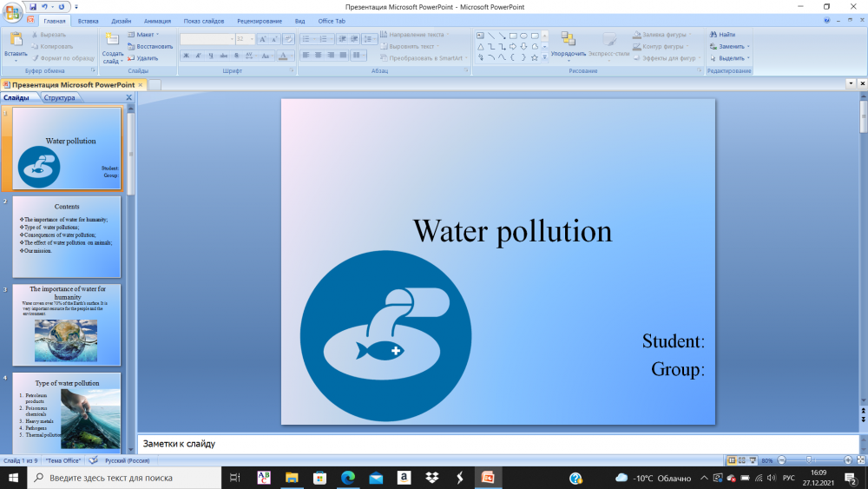Image resolution: width=868 pixels, height=489 pixels.
Task: Expand the shapes gallery more arrow
Action: coord(546,57)
